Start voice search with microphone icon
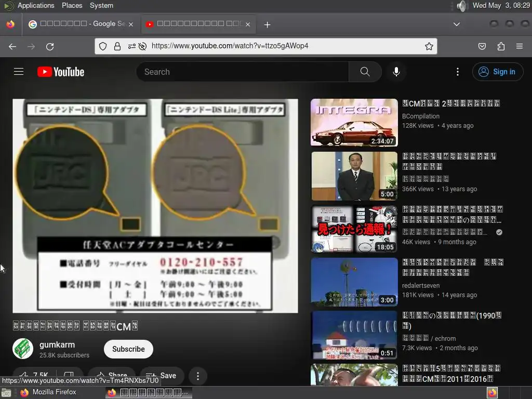This screenshot has width=532, height=399. 396,72
